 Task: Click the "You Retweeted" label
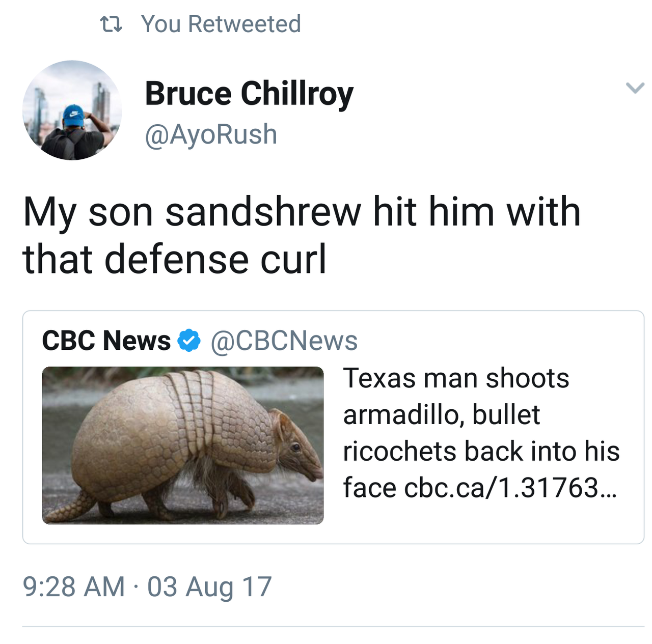coord(221,24)
